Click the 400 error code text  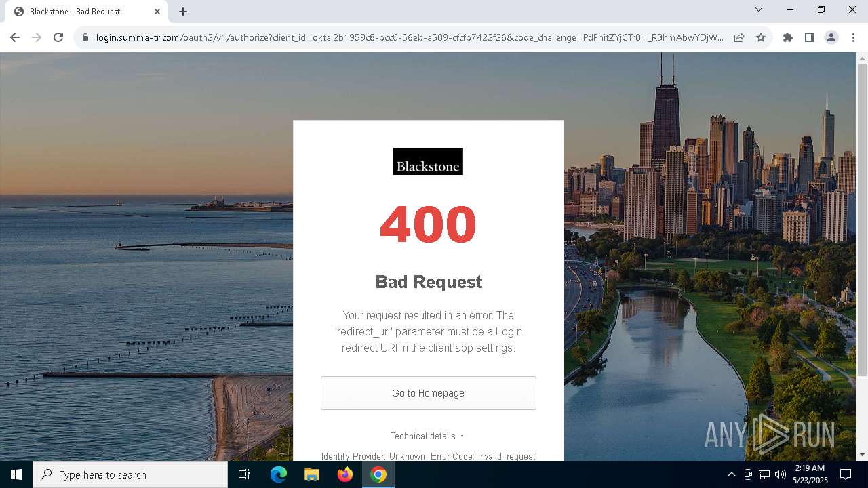428,224
